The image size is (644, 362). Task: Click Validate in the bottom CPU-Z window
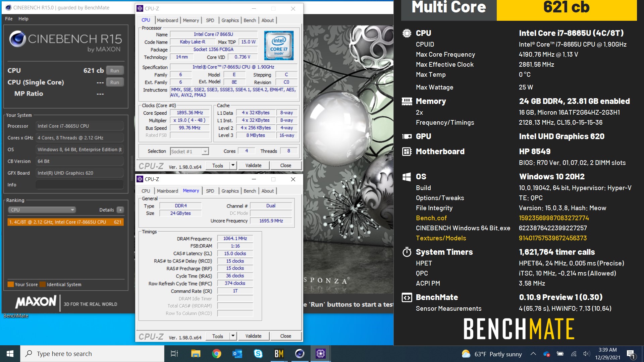[x=253, y=336]
